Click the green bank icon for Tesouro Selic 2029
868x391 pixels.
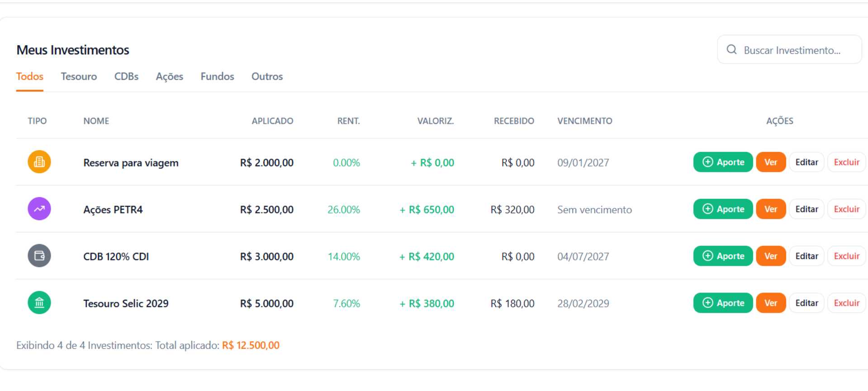coord(39,303)
